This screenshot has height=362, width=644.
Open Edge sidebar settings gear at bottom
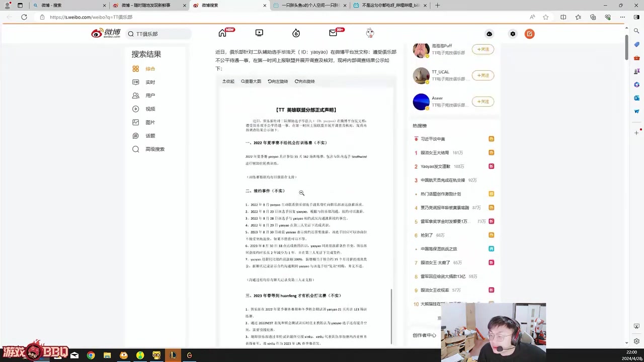point(636,341)
